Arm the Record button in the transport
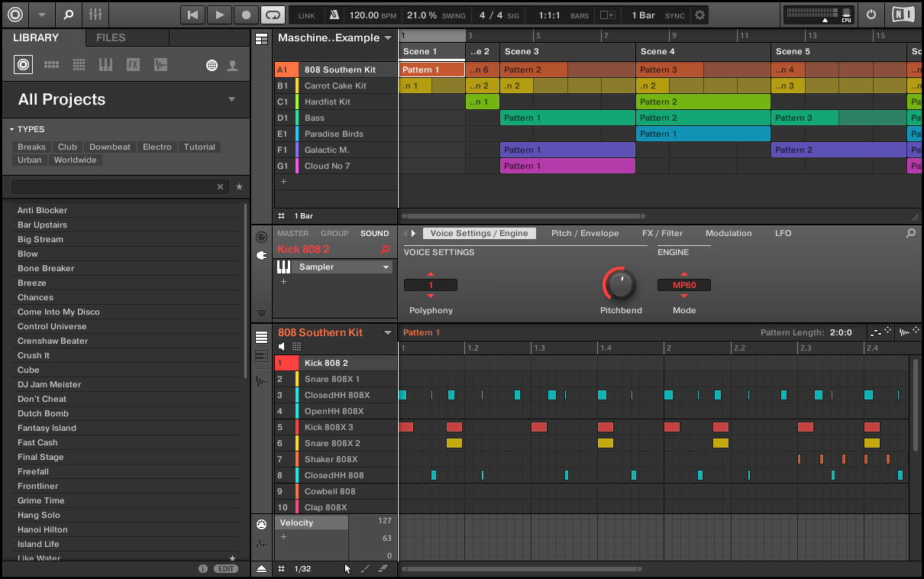 point(246,15)
